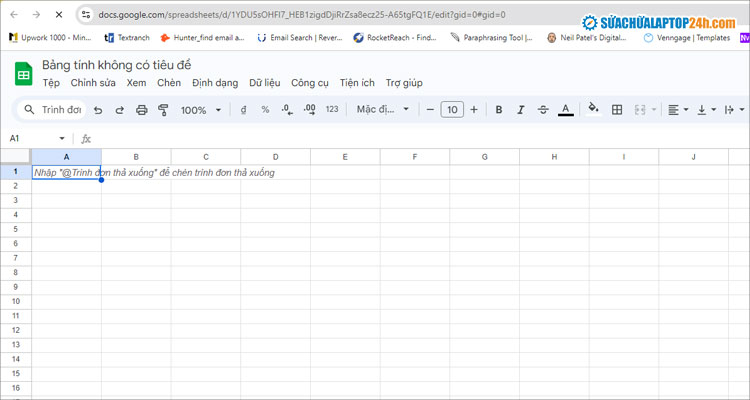Screen dimensions: 750x400
Task: Rename title Bảng tính không có tiêu đề
Action: (116, 65)
